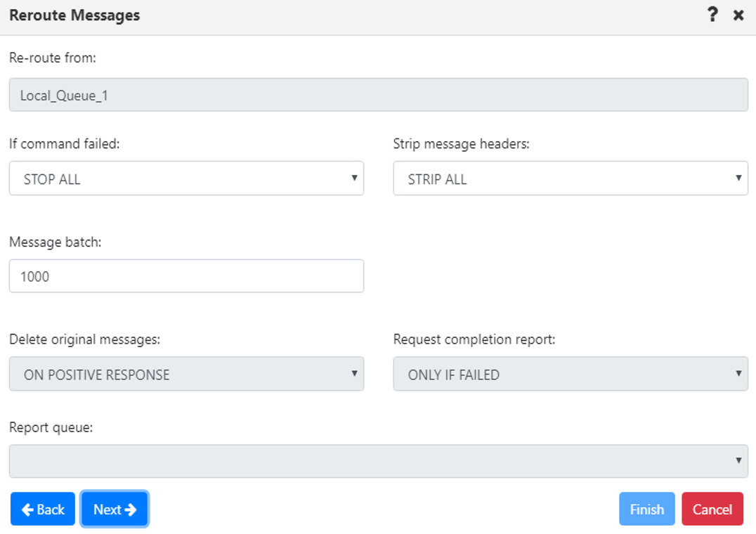
Task: Open the STRIP ALL headers dropdown
Action: (571, 178)
